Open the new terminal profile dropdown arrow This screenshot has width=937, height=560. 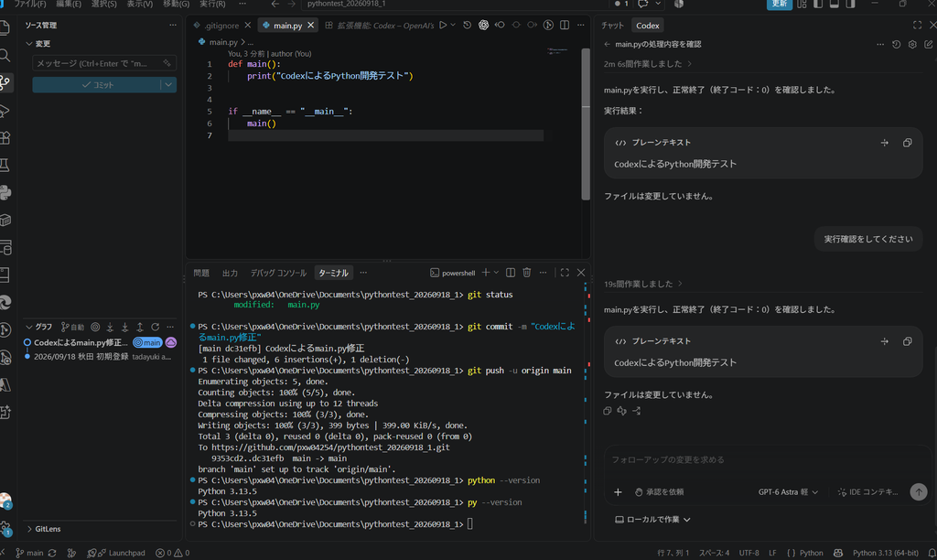coord(496,273)
